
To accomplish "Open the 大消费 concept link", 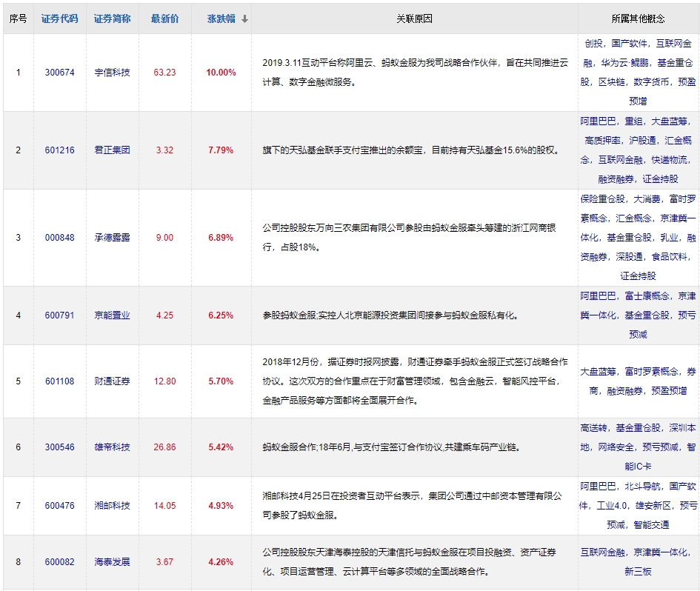I will click(647, 198).
